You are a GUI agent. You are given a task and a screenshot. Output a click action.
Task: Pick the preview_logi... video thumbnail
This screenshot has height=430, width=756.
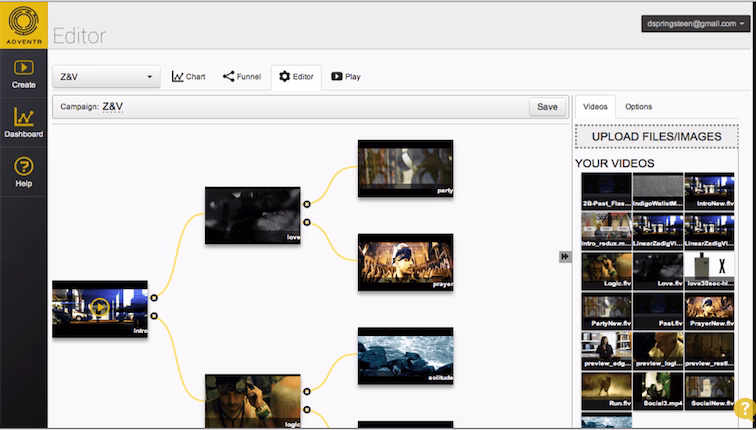[x=658, y=350]
